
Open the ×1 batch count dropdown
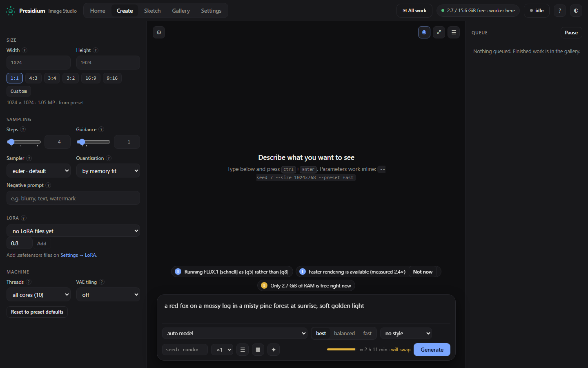click(x=222, y=350)
